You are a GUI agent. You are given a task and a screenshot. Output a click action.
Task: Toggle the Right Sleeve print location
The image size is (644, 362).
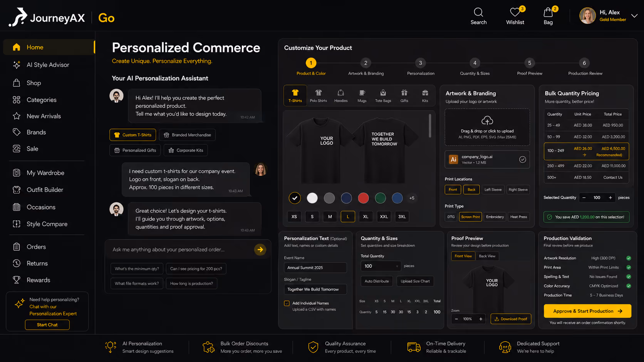click(518, 190)
